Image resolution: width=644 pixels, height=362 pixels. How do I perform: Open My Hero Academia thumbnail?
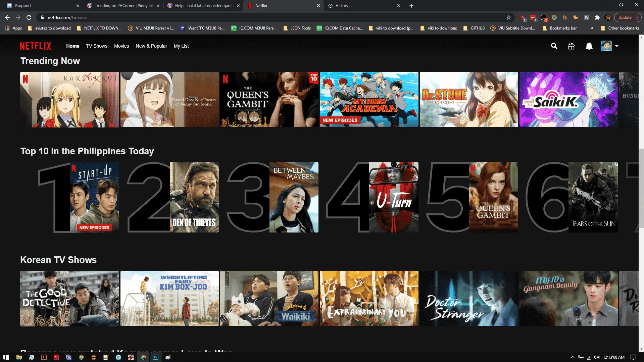pos(369,99)
